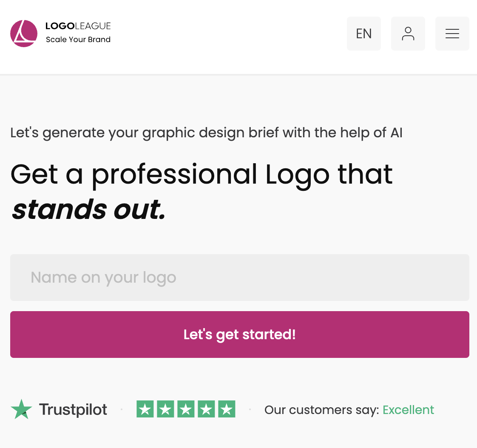Click the LOGOLEAGUE wordmark text
The height and width of the screenshot is (448, 477).
pos(78,26)
